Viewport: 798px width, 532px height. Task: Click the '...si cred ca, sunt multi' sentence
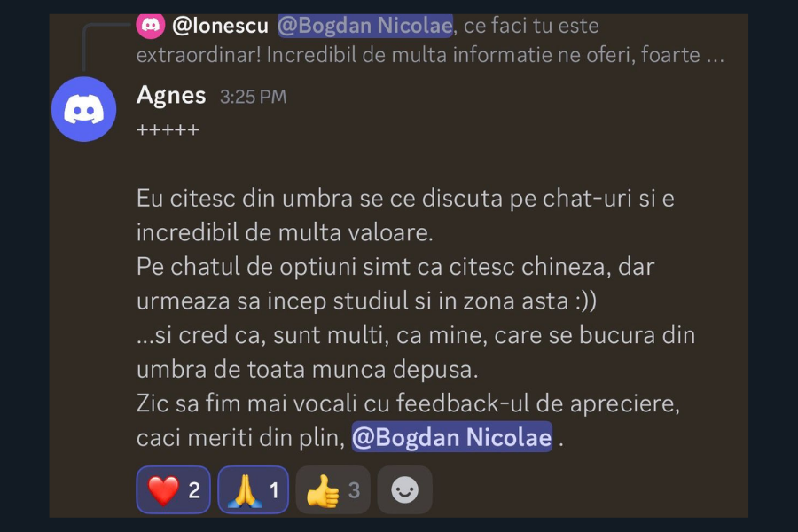[415, 352]
